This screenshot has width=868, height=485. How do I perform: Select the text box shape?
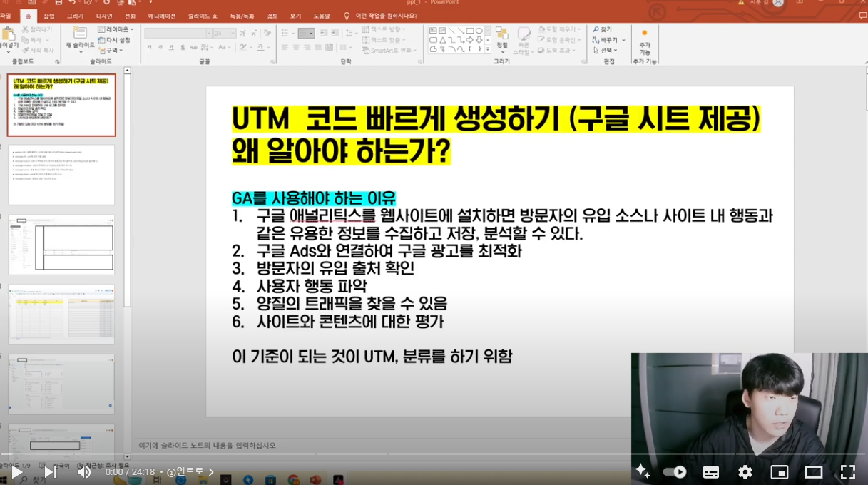[x=433, y=31]
